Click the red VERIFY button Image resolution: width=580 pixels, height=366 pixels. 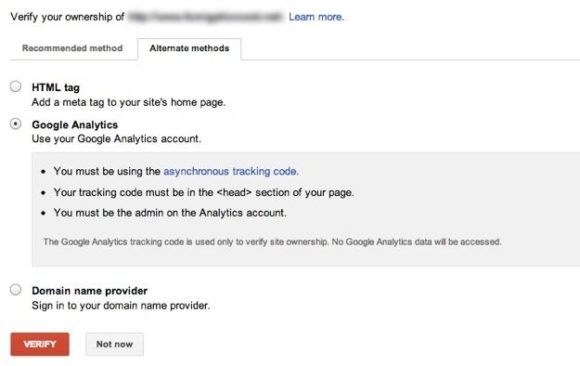tap(40, 344)
